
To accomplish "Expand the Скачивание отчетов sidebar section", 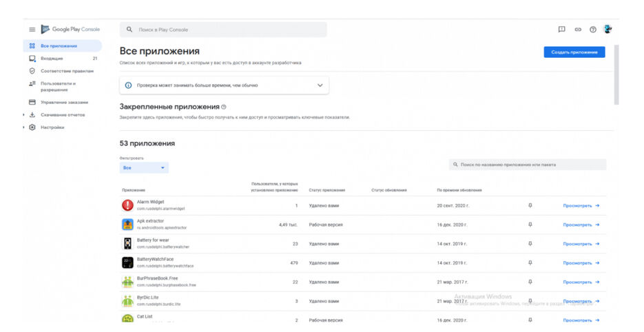I will click(24, 115).
